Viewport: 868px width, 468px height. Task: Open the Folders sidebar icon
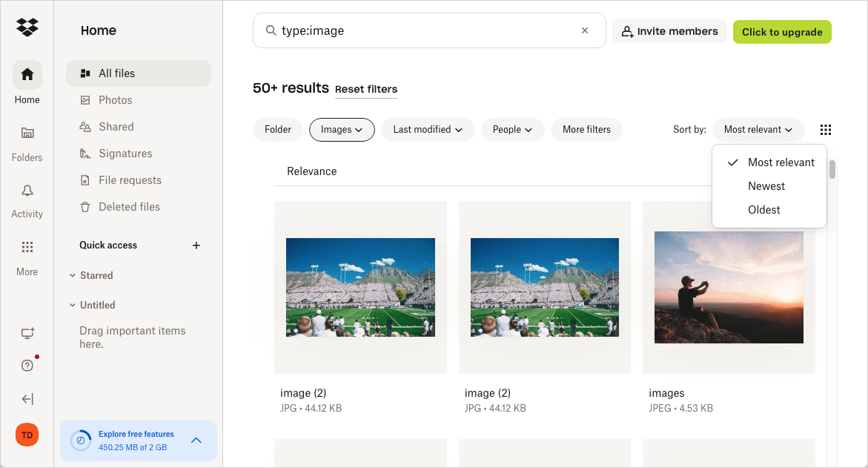click(27, 133)
